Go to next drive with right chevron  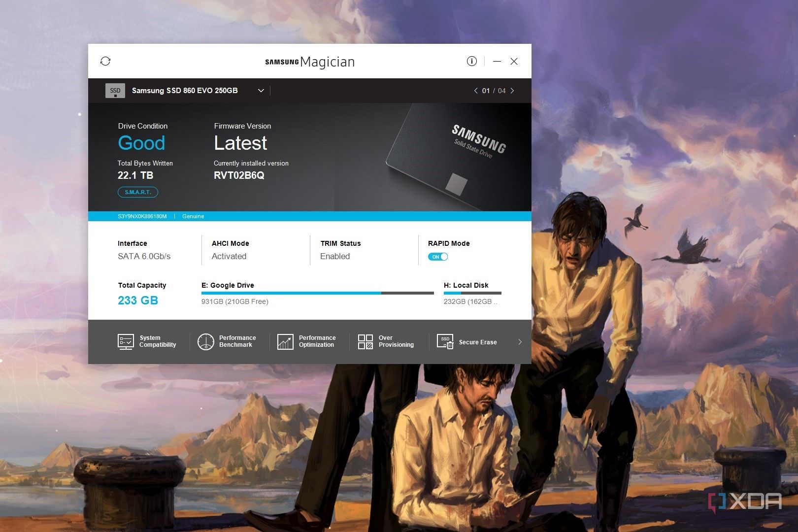pyautogui.click(x=512, y=91)
